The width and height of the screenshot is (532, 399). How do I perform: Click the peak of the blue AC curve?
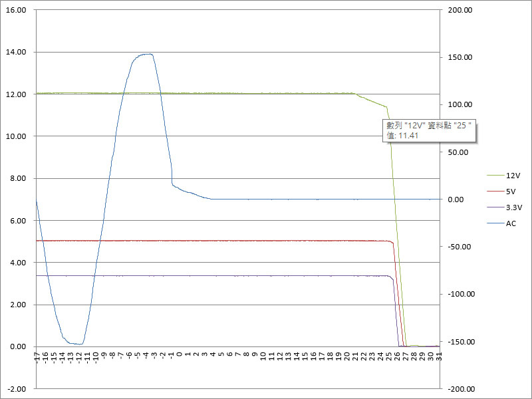coord(147,54)
